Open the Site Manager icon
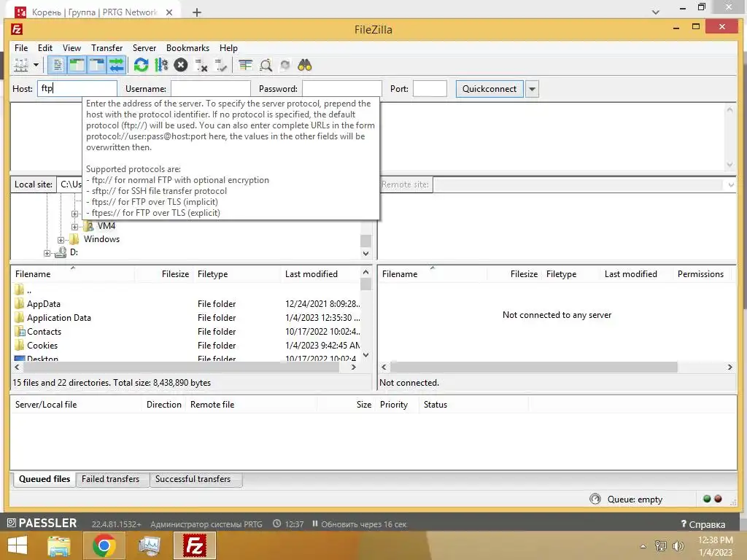747x560 pixels. (x=21, y=65)
